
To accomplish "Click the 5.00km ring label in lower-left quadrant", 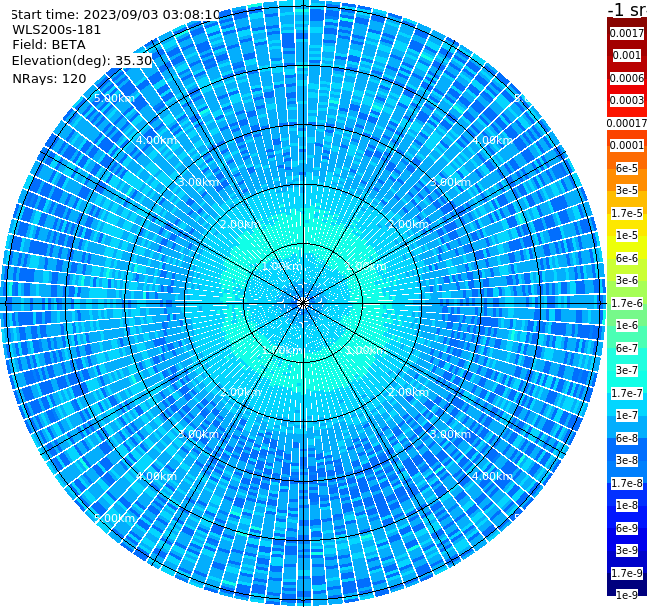I will (114, 518).
